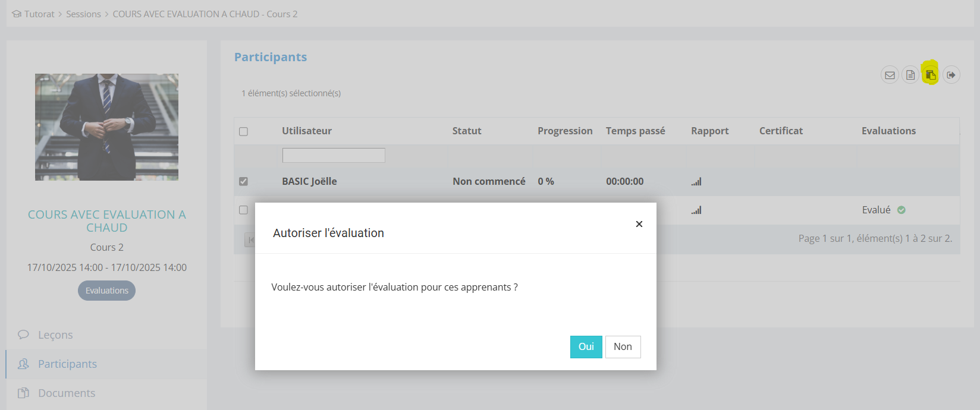The height and width of the screenshot is (410, 980).
Task: Click the envelope email icon
Action: click(x=890, y=75)
